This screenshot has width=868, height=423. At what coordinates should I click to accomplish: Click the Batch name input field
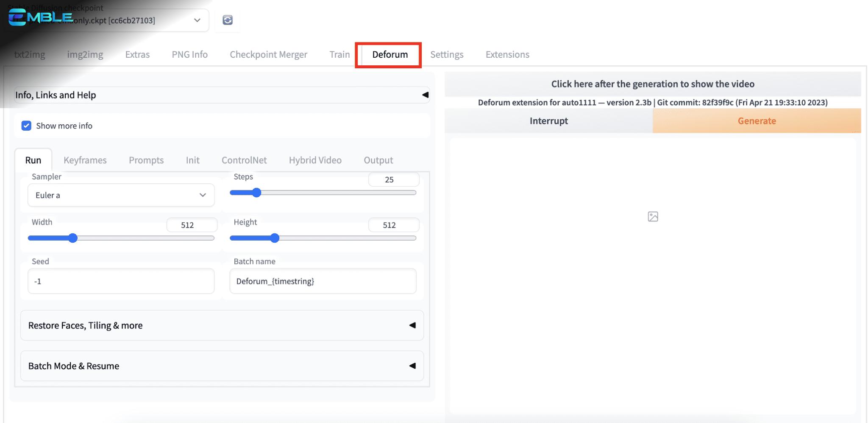pos(323,281)
